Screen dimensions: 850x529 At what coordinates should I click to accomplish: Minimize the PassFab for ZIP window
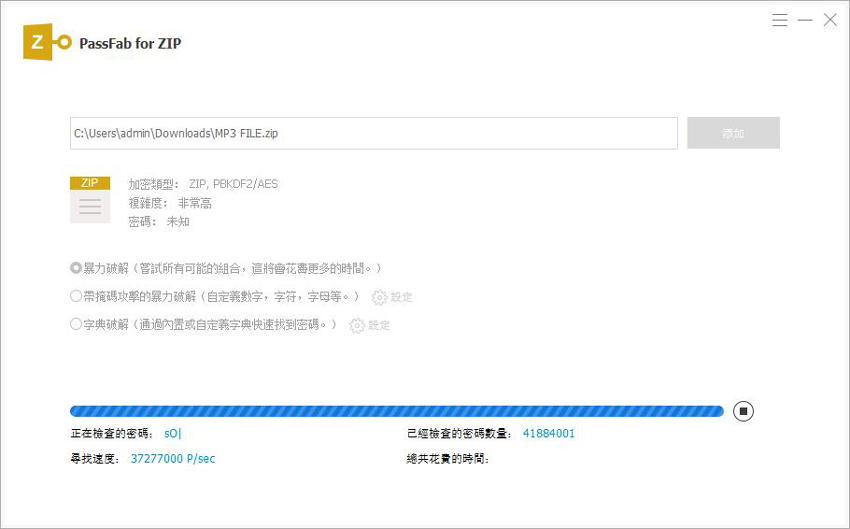point(805,20)
